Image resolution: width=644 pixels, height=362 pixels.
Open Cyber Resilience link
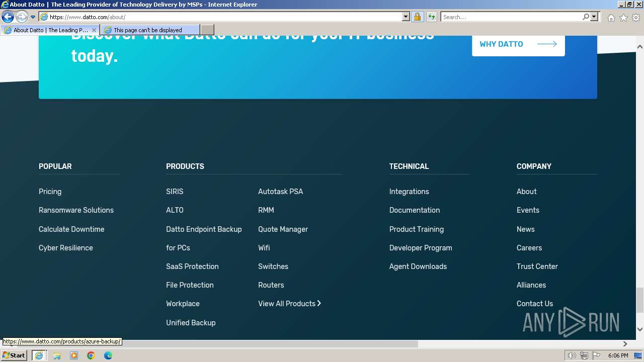[66, 248]
